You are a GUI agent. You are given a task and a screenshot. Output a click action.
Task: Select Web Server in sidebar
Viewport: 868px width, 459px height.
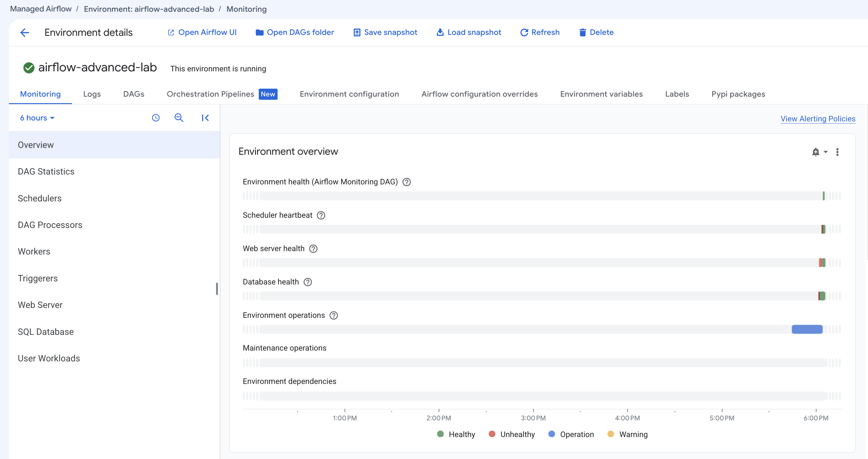114,305
